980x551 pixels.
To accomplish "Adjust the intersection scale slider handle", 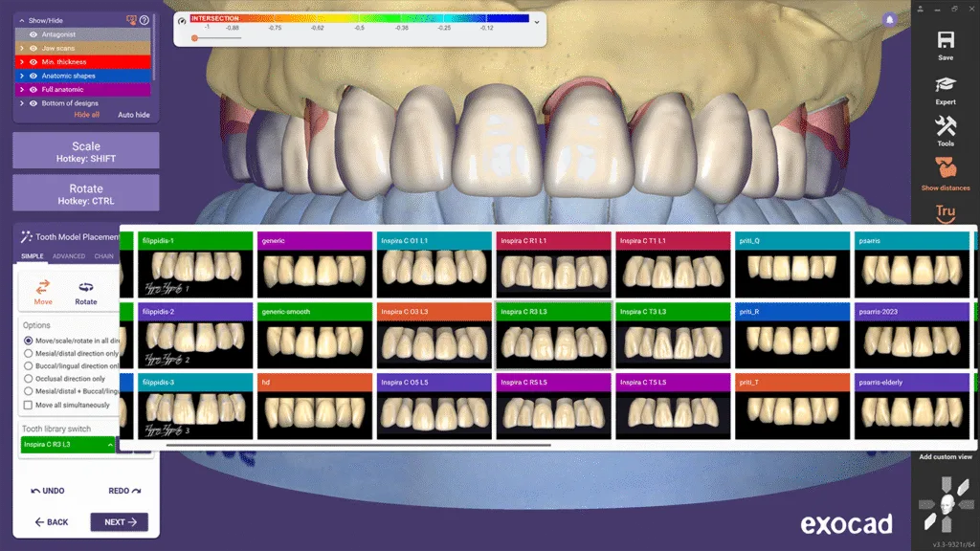I will 195,38.
